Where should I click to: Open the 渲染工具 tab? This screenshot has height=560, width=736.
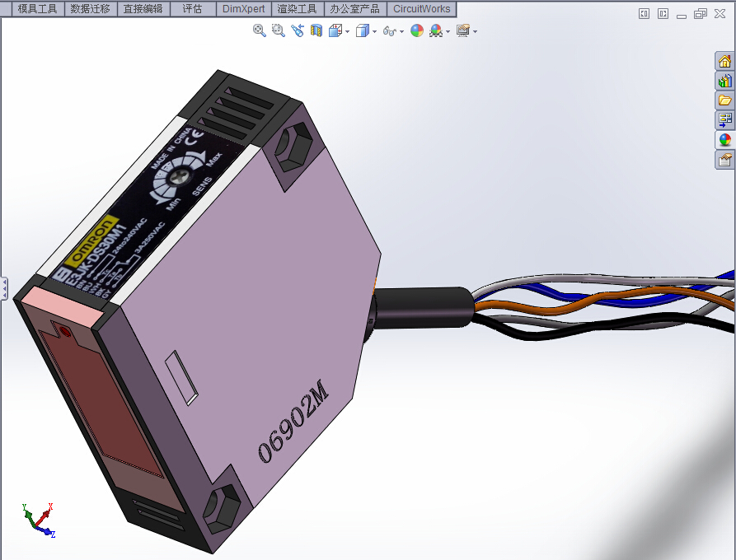(x=298, y=9)
